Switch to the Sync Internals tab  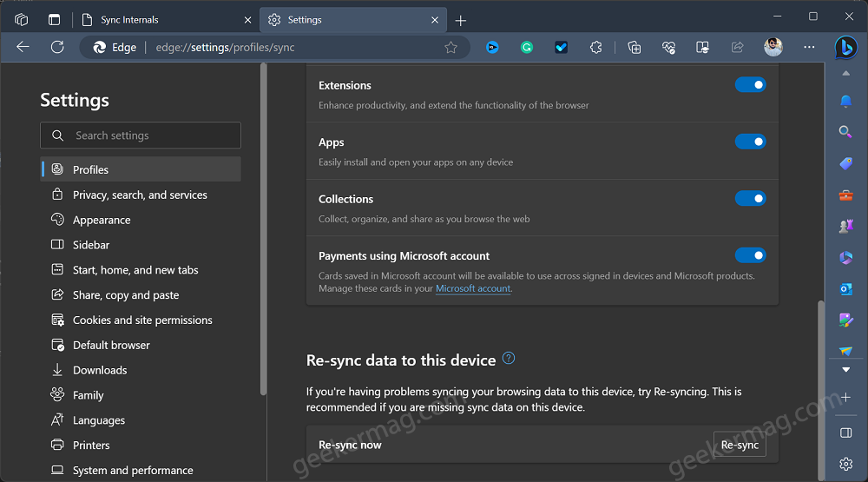[x=165, y=20]
